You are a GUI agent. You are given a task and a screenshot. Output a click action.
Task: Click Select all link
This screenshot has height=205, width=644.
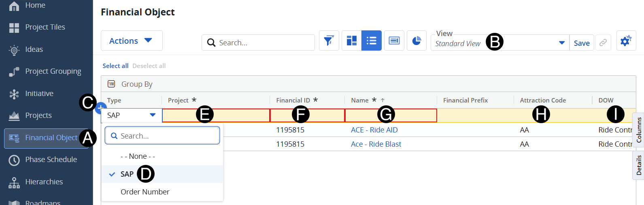(115, 66)
